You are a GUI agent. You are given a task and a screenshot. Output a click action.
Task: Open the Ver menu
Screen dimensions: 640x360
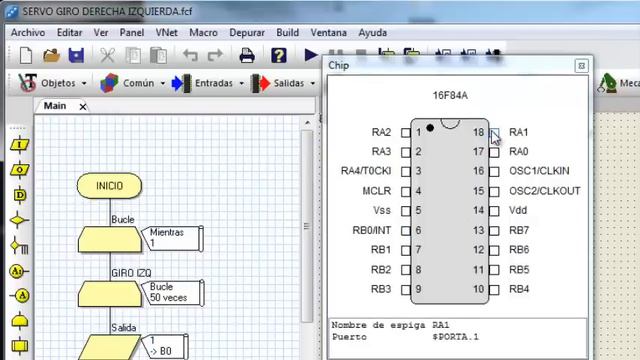[x=101, y=33]
